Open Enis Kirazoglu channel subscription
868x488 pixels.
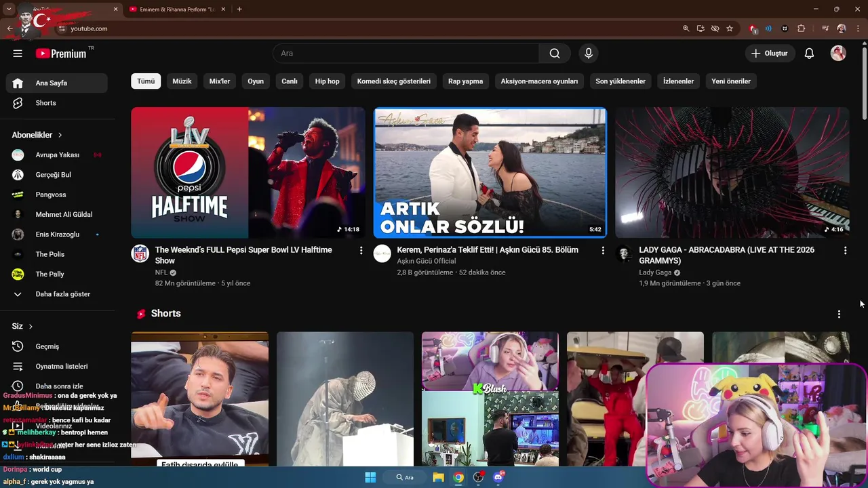[x=56, y=235]
